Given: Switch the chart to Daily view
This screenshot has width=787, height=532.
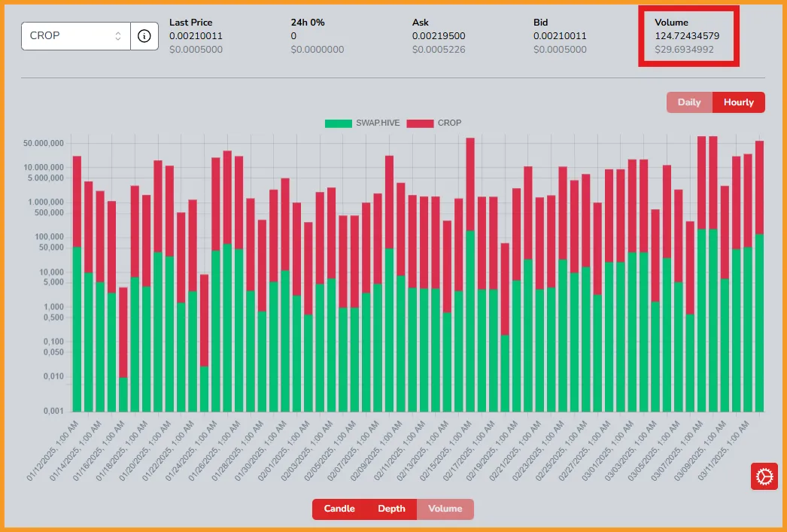Looking at the screenshot, I should point(689,102).
